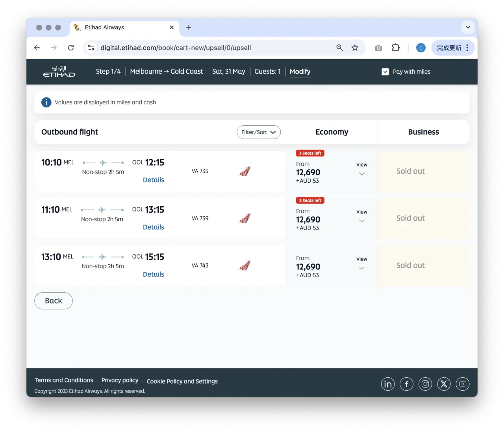Bookmark page with the star icon
Screen dimensions: 504x432
[355, 48]
